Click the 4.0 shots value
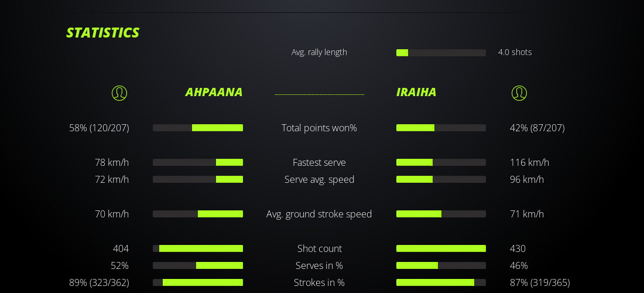The image size is (644, 293). click(x=515, y=52)
